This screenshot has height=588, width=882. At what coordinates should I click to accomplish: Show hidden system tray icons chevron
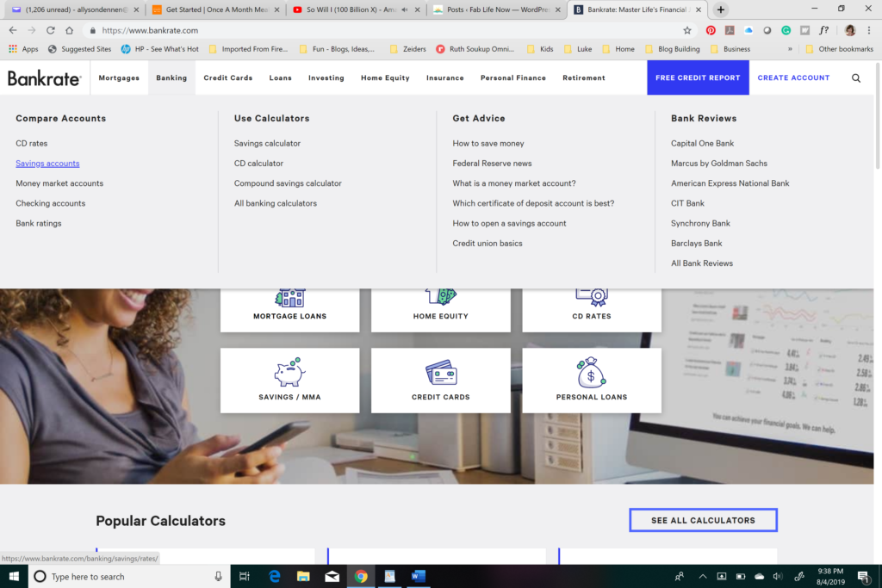[703, 576]
